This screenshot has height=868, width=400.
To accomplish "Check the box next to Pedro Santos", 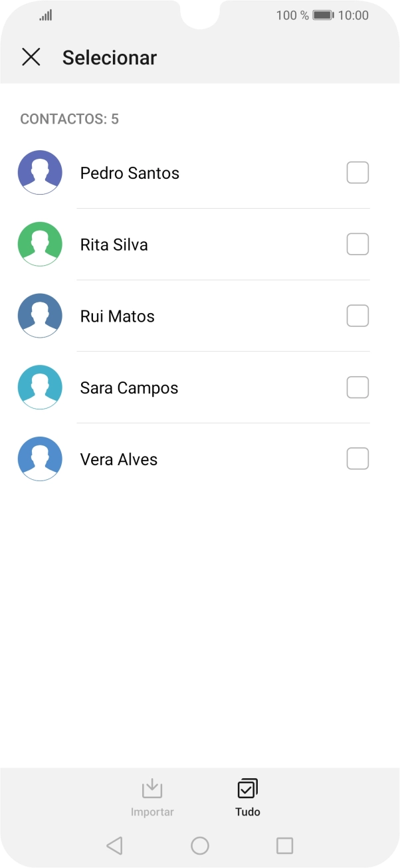I will pyautogui.click(x=357, y=172).
